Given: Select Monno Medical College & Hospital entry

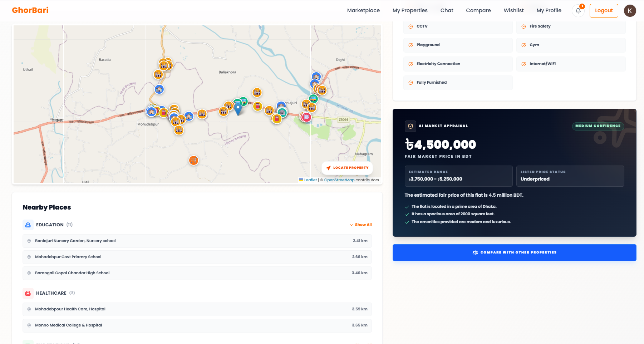Looking at the screenshot, I should (197, 325).
